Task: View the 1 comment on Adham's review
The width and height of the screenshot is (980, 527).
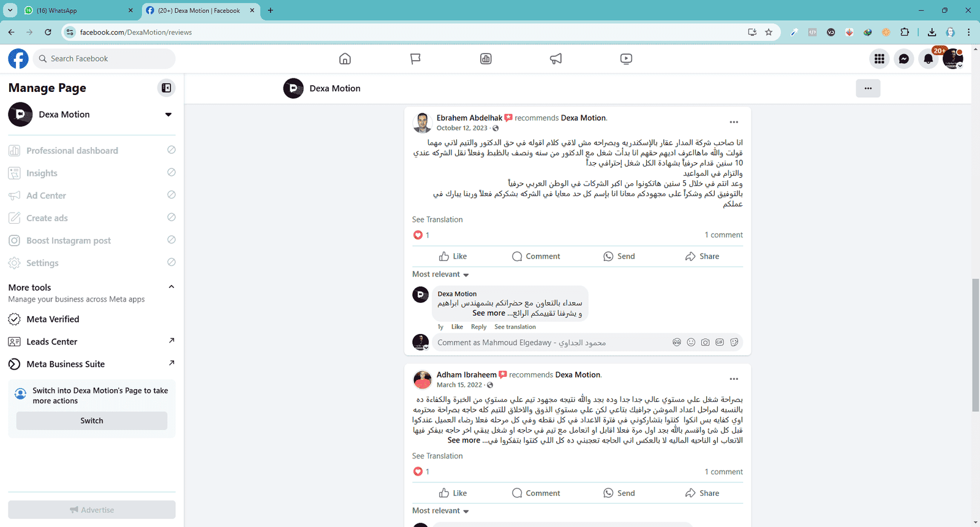Action: 723,472
